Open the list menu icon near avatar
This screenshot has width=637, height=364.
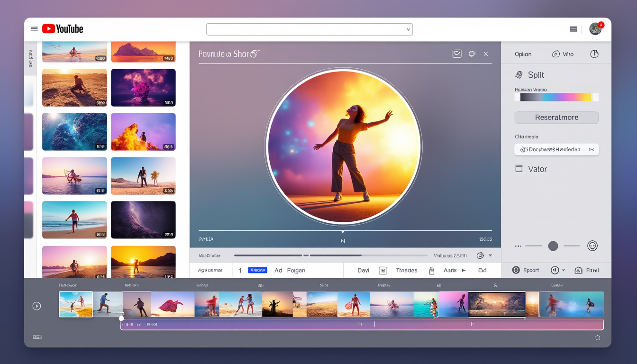(x=573, y=29)
